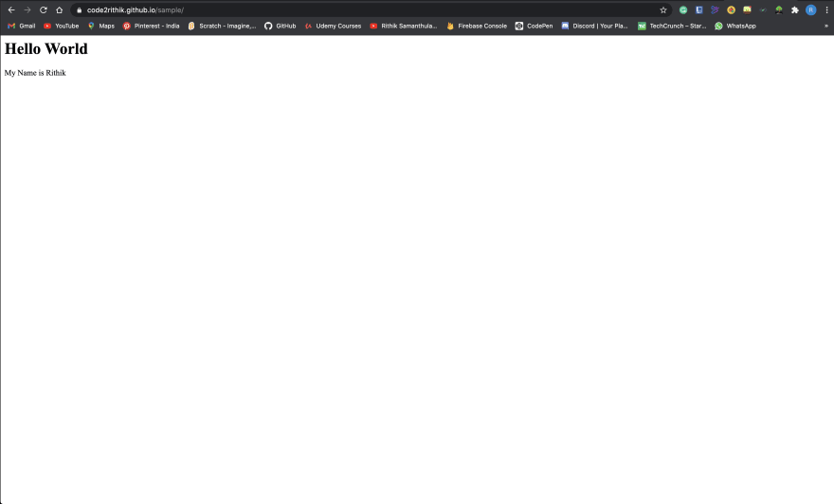The image size is (834, 504).
Task: Go back to the previous page
Action: pos(11,10)
